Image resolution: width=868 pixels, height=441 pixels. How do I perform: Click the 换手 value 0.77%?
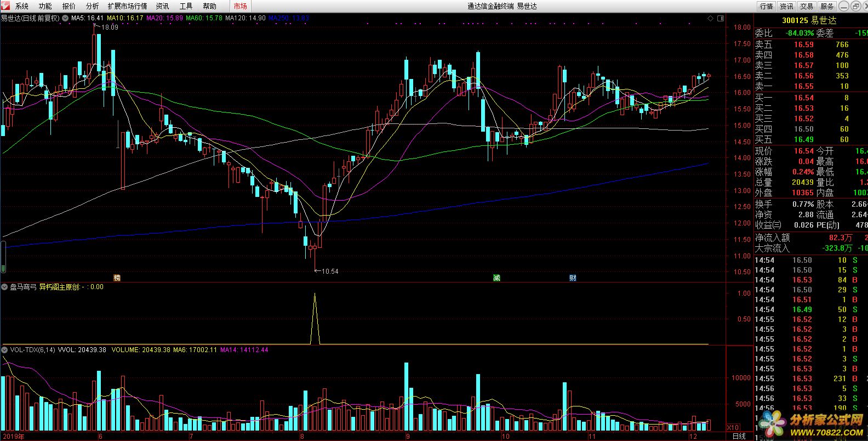803,204
